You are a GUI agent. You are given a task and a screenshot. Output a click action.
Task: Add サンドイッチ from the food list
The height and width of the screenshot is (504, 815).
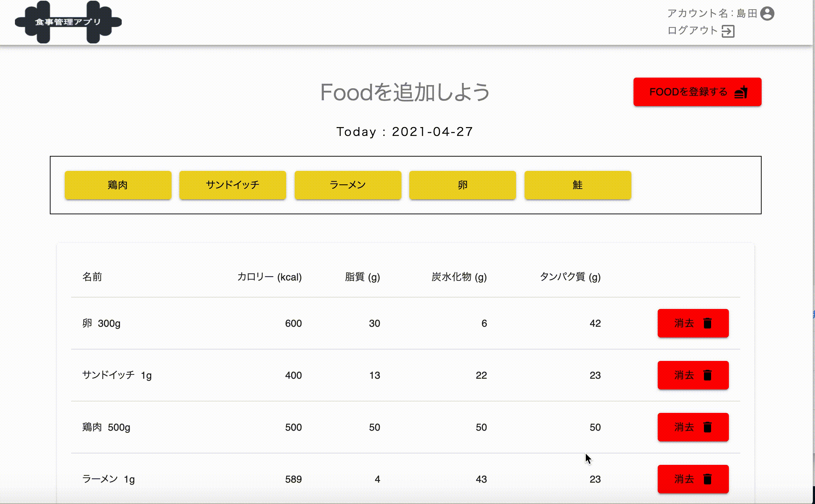(x=233, y=185)
